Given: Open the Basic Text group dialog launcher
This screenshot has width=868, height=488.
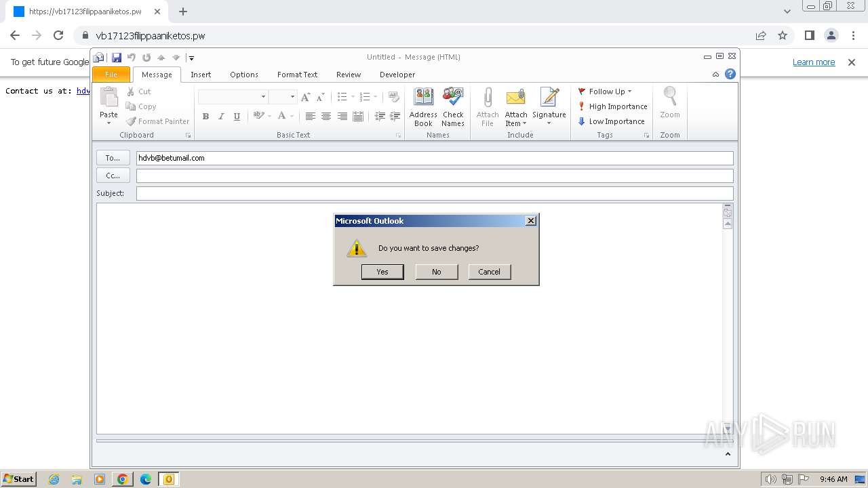Looking at the screenshot, I should coord(399,136).
